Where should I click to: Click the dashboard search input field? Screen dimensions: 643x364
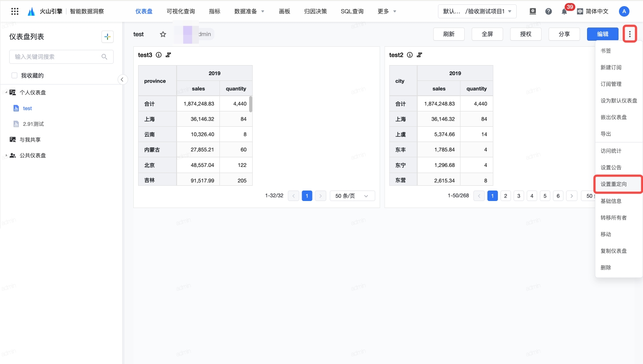[57, 57]
